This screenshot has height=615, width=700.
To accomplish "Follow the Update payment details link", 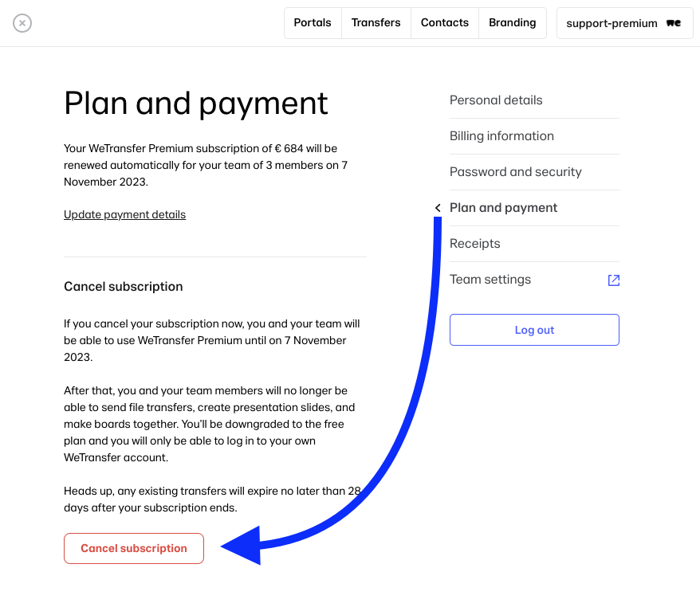I will (x=124, y=214).
